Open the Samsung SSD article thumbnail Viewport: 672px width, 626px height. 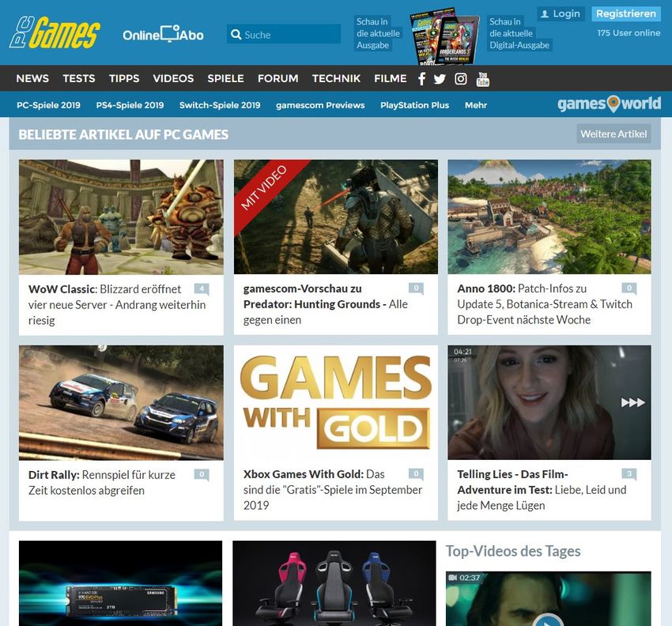click(120, 583)
